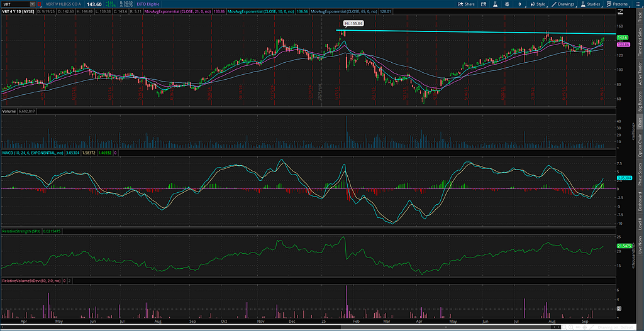This screenshot has height=331, width=644.
Task: Open the Option Chain side tab
Action: (x=640, y=146)
